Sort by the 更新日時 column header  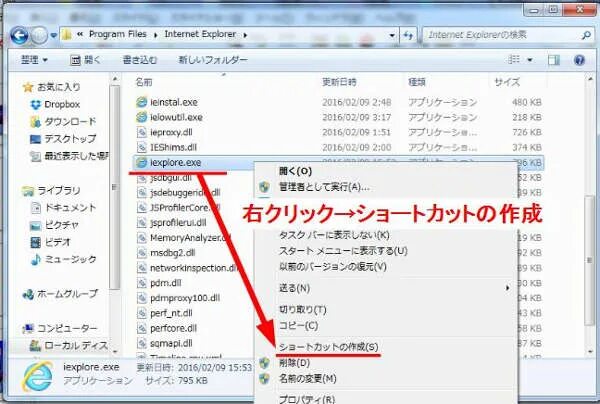click(339, 82)
